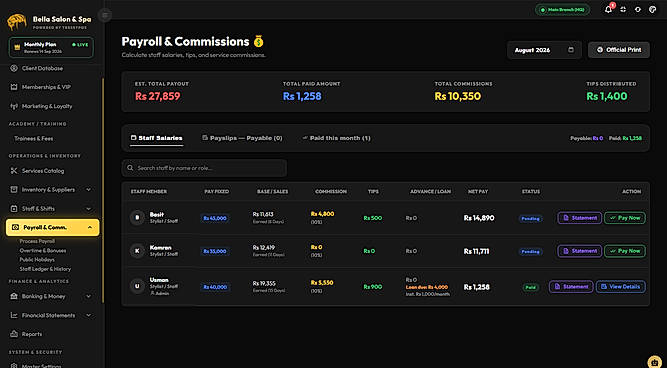667x368 pixels.
Task: Expand Financial Statements chevron
Action: coord(88,316)
